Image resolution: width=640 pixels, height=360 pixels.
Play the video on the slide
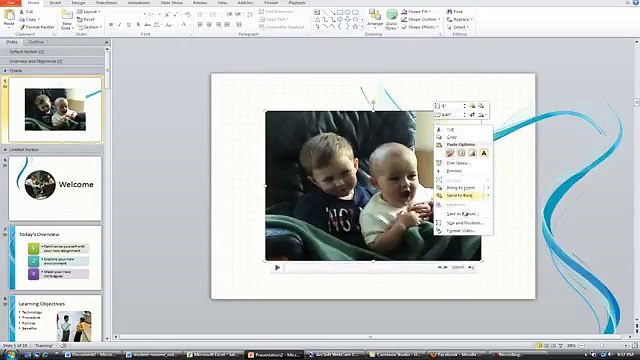277,268
